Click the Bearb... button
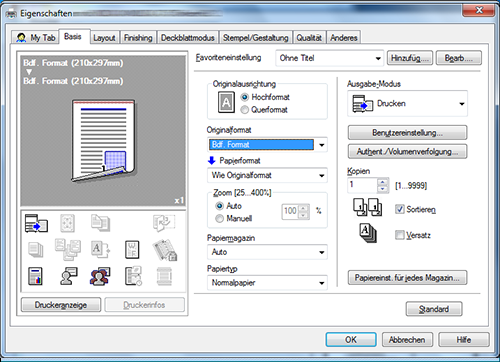 tap(459, 58)
